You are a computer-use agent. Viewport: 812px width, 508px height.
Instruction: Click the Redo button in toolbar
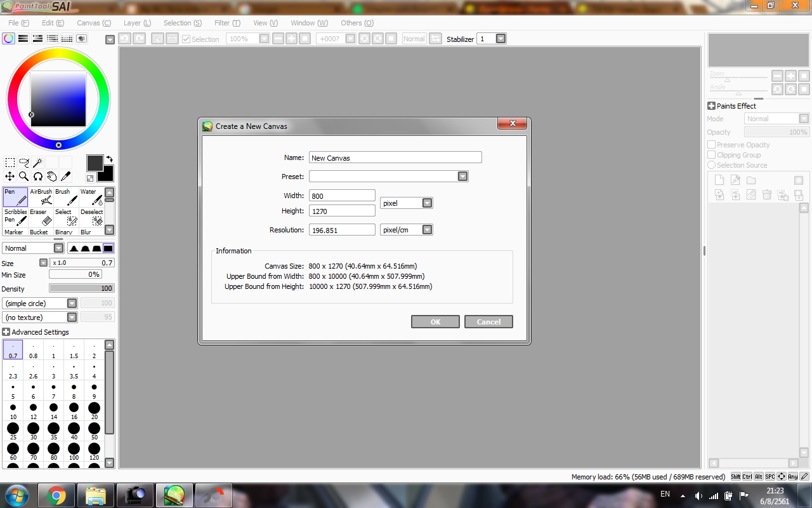(x=139, y=39)
